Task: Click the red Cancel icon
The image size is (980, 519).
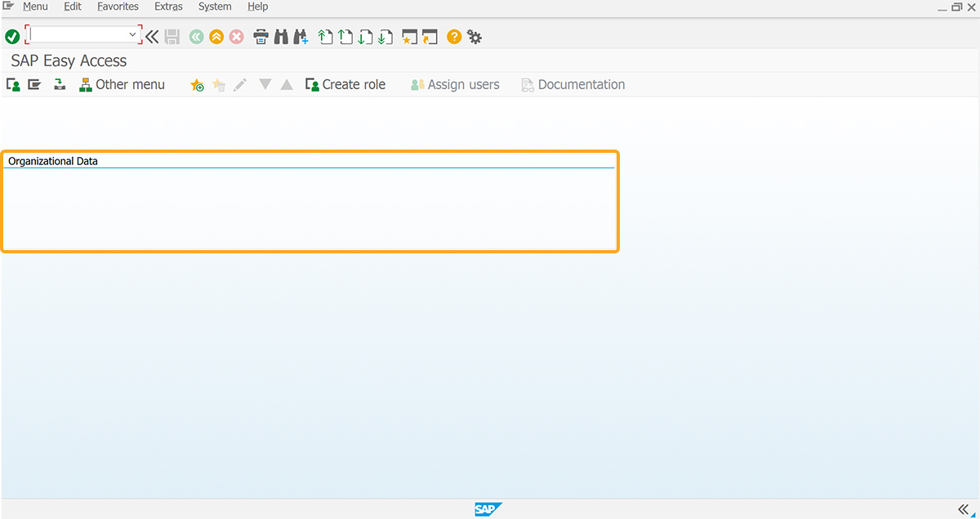Action: (x=237, y=37)
